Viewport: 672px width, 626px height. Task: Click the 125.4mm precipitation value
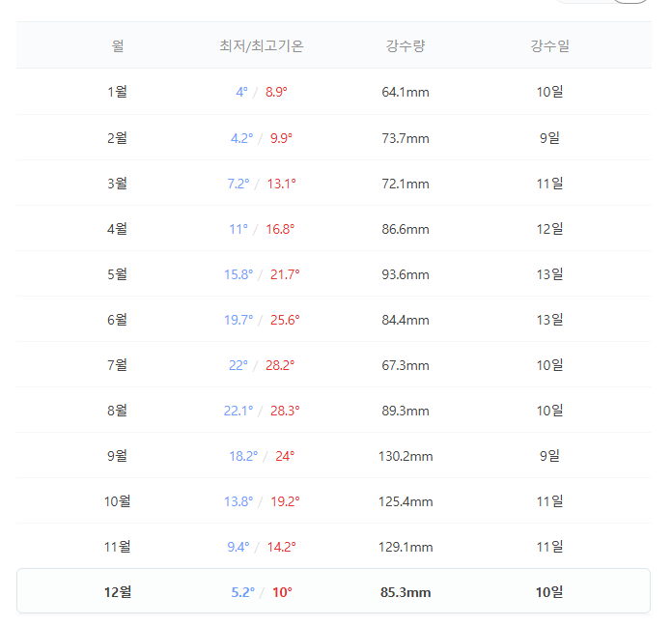pyautogui.click(x=406, y=501)
